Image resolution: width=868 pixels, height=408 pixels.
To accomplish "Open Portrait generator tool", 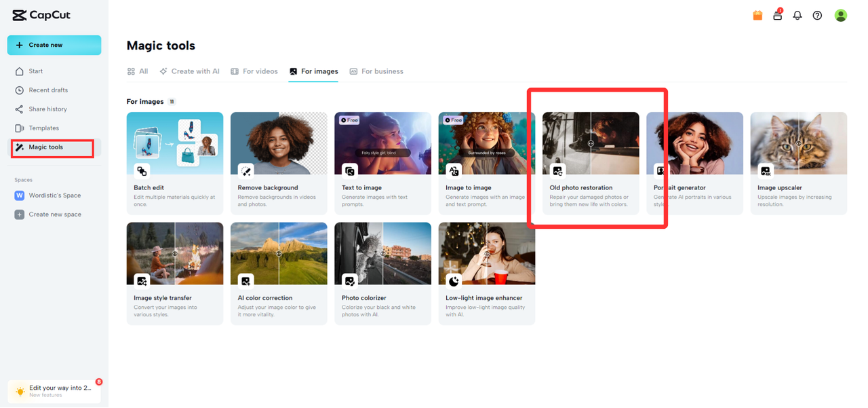I will pos(694,164).
